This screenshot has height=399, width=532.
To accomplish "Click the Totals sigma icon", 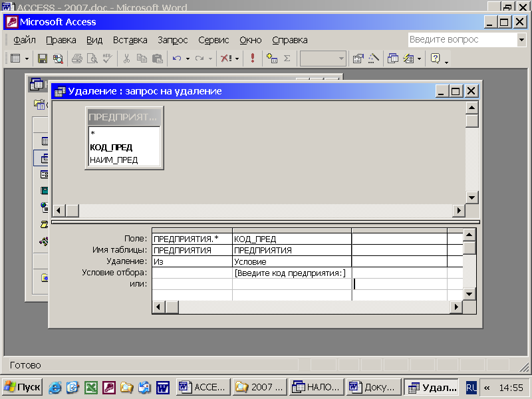I will click(287, 59).
